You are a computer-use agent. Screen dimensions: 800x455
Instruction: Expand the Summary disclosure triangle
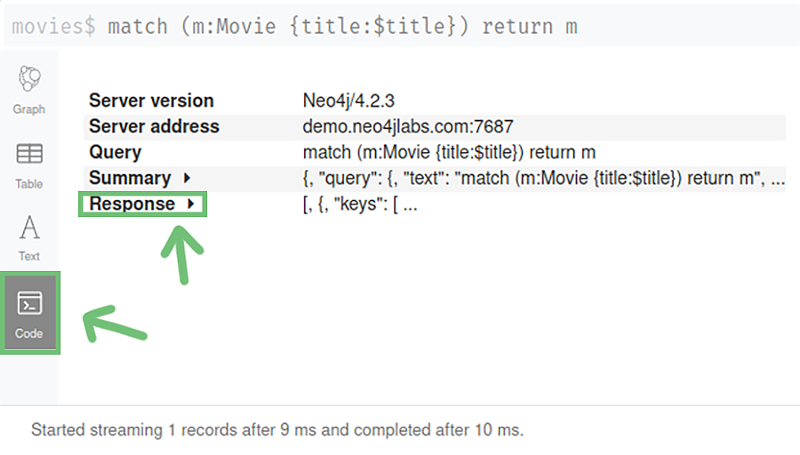(x=187, y=178)
